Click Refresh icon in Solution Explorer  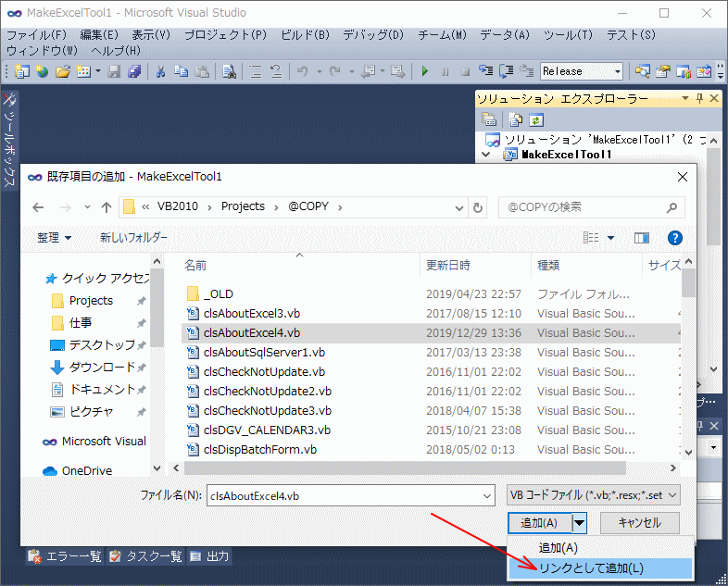(x=535, y=120)
